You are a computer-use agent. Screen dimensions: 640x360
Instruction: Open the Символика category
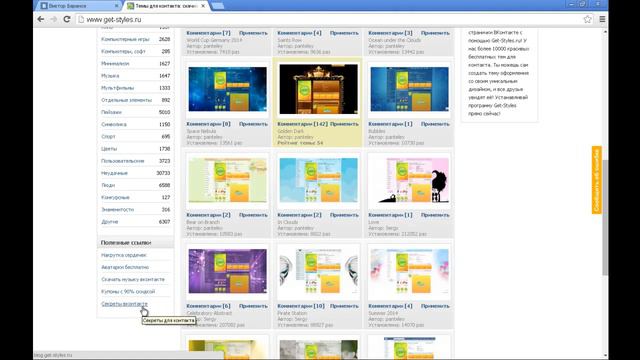click(x=114, y=124)
